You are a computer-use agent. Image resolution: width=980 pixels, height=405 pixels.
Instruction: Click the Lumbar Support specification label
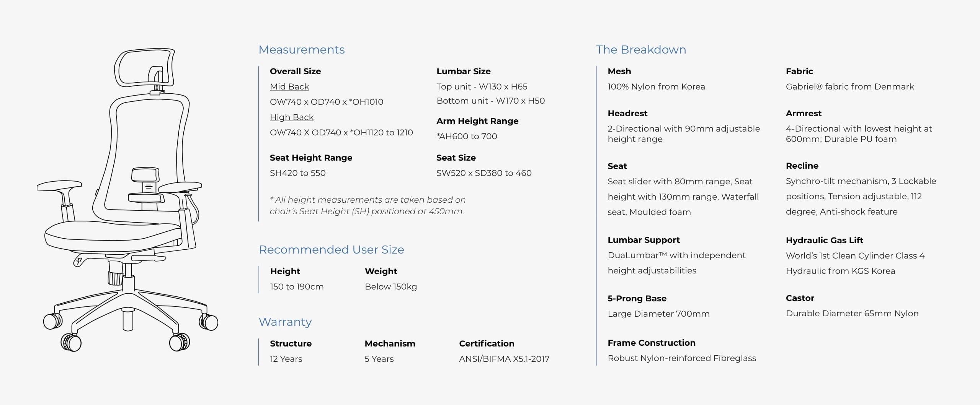click(644, 240)
